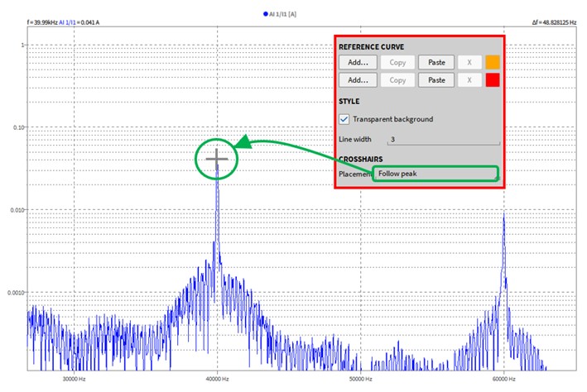Open the Crosshairs Placement dropdown
Image resolution: width=587 pixels, height=392 pixels.
pyautogui.click(x=435, y=174)
